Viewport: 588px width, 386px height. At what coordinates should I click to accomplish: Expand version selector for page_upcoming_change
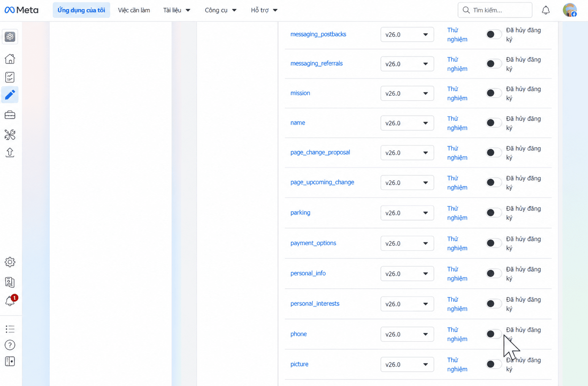click(x=407, y=183)
